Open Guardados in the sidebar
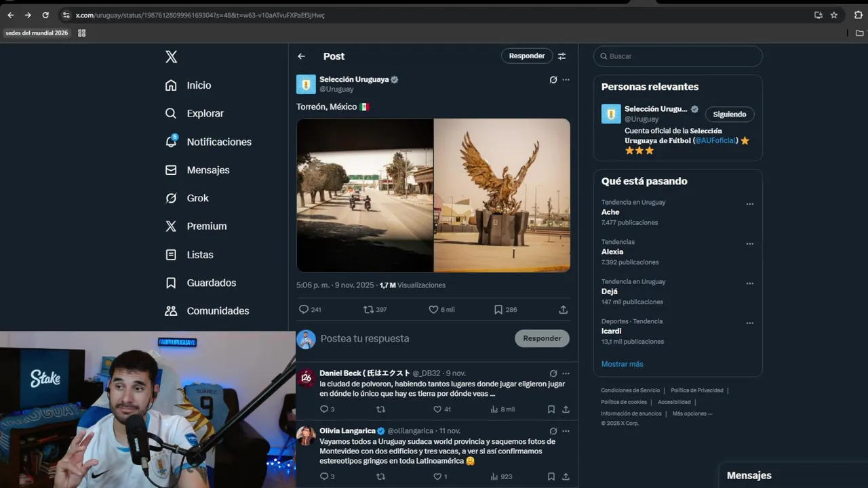Viewport: 868px width, 488px height. (201, 283)
